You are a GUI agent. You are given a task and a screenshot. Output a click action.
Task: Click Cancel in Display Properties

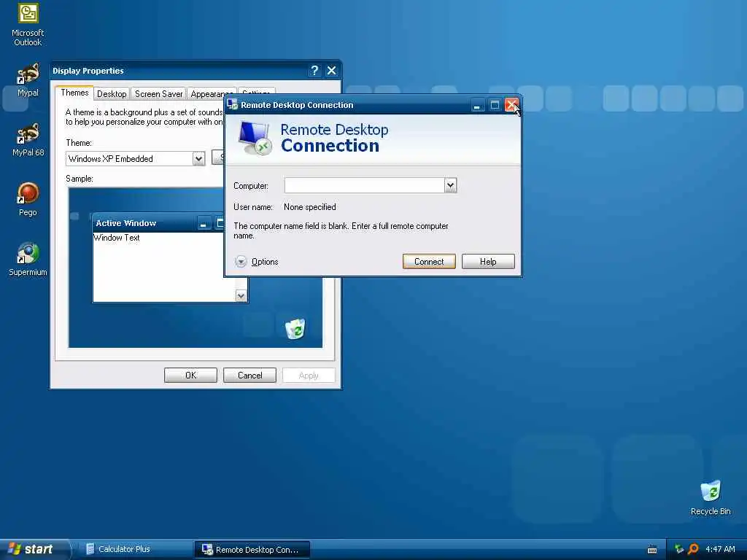pos(249,376)
